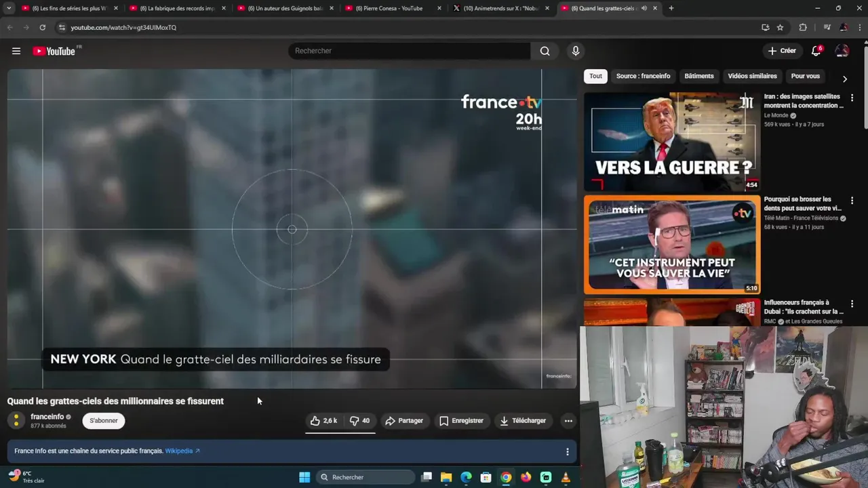868x488 pixels.
Task: Save video with Enregistrer button
Action: pos(461,421)
